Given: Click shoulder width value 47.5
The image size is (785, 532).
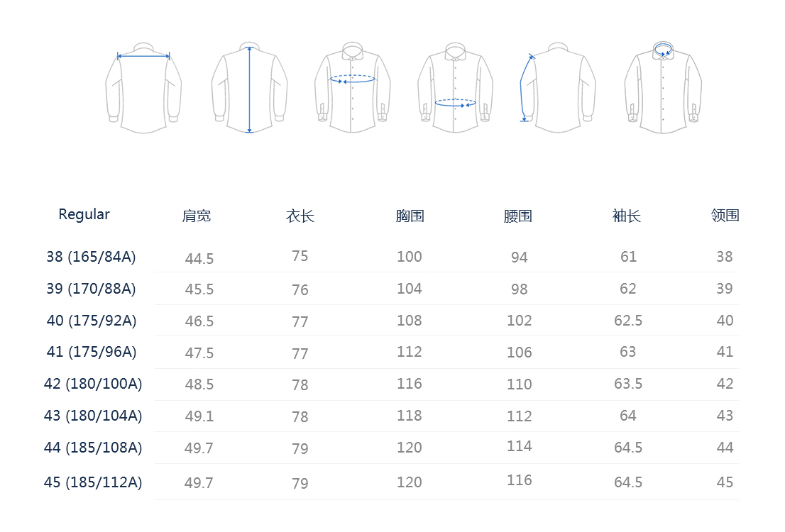Looking at the screenshot, I should click(x=199, y=353).
